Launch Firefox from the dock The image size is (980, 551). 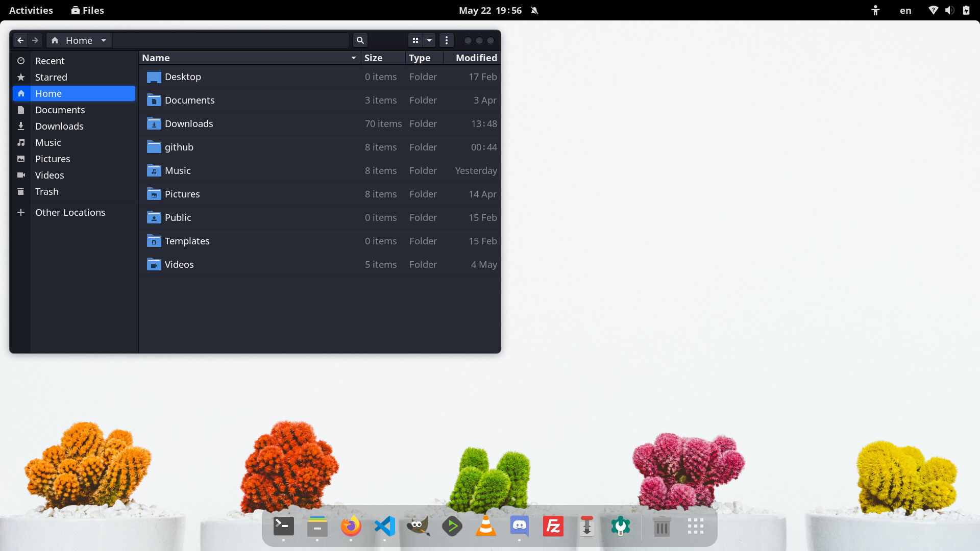point(351,526)
